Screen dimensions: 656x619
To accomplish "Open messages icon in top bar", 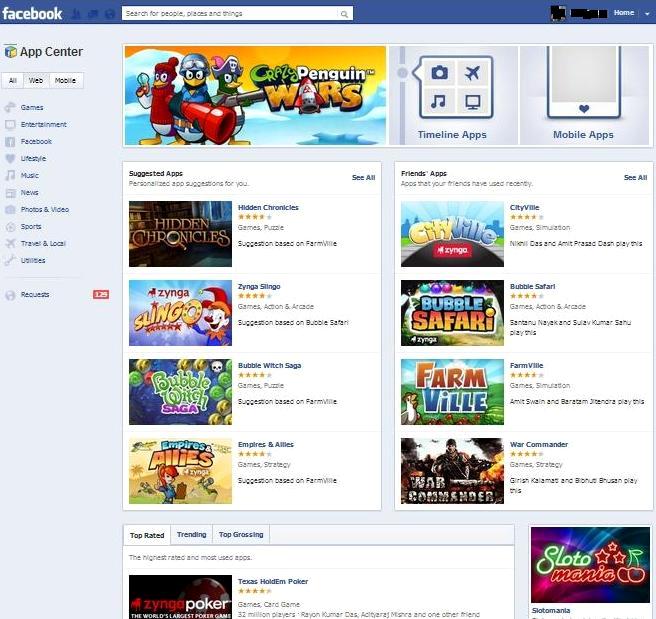I will [92, 14].
